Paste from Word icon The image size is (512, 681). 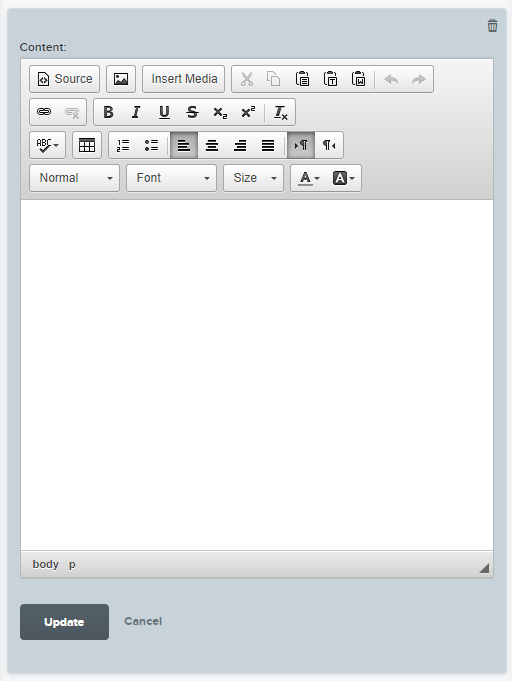coord(358,79)
